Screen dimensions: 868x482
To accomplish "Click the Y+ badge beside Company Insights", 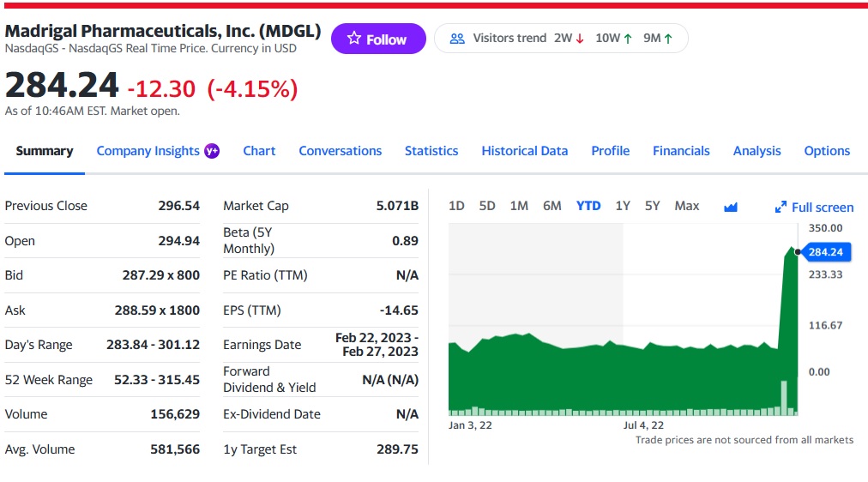I will pos(212,151).
